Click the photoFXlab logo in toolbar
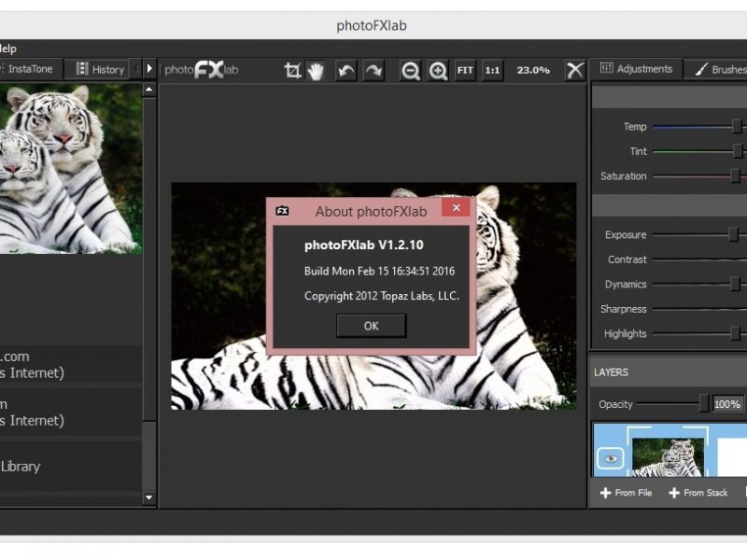 202,70
